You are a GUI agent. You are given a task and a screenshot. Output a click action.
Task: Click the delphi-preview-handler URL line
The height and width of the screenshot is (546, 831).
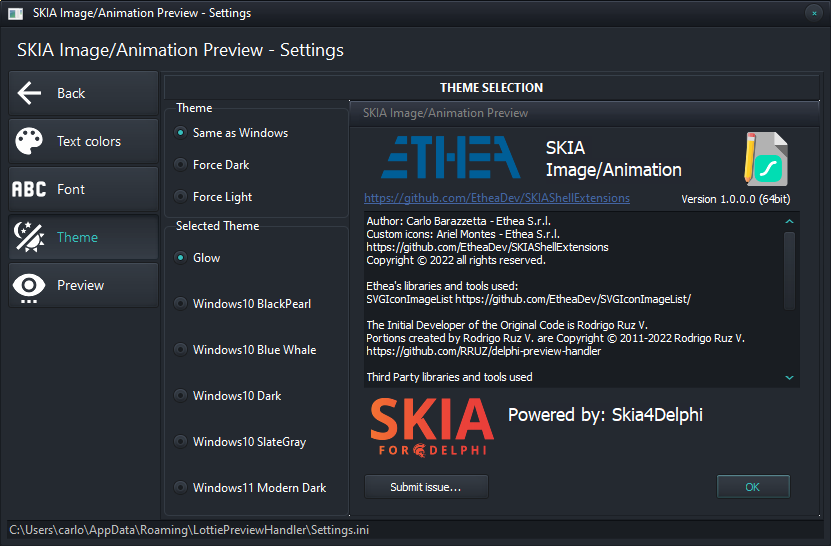click(483, 351)
